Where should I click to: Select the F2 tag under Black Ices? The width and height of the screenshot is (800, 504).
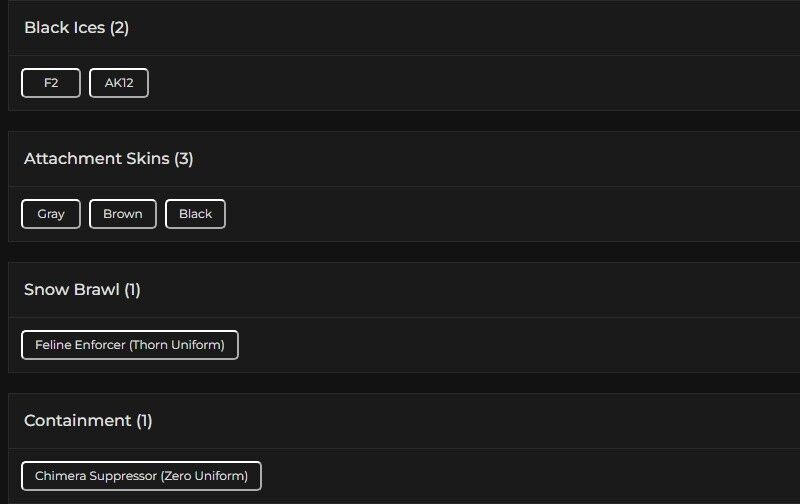[51, 83]
